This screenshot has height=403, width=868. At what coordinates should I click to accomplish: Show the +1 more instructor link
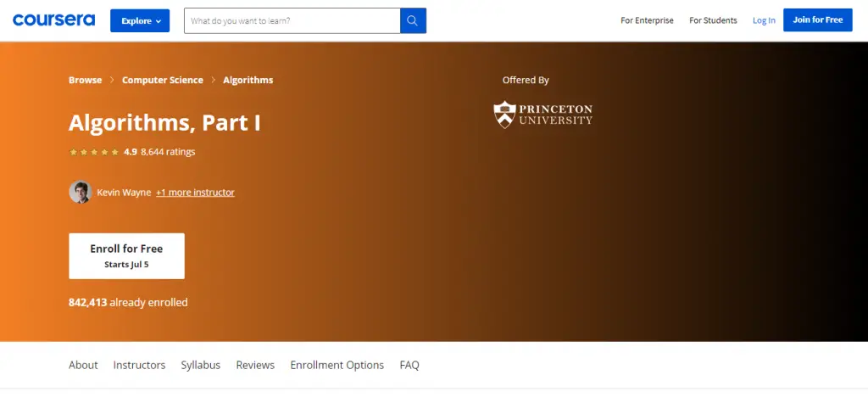tap(195, 193)
